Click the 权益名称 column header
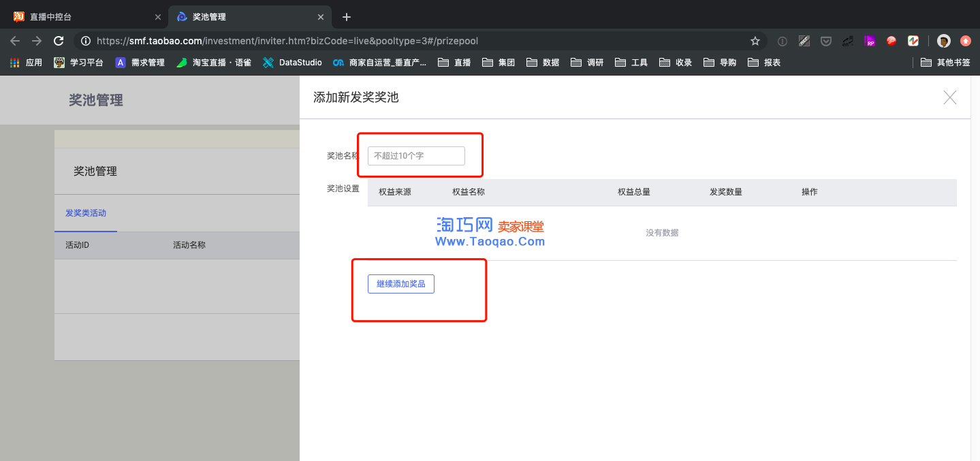Image resolution: width=980 pixels, height=461 pixels. tap(469, 192)
